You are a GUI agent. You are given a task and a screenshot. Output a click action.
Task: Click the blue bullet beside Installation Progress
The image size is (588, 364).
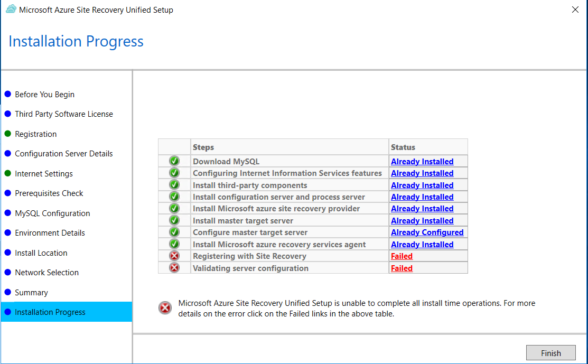7,312
